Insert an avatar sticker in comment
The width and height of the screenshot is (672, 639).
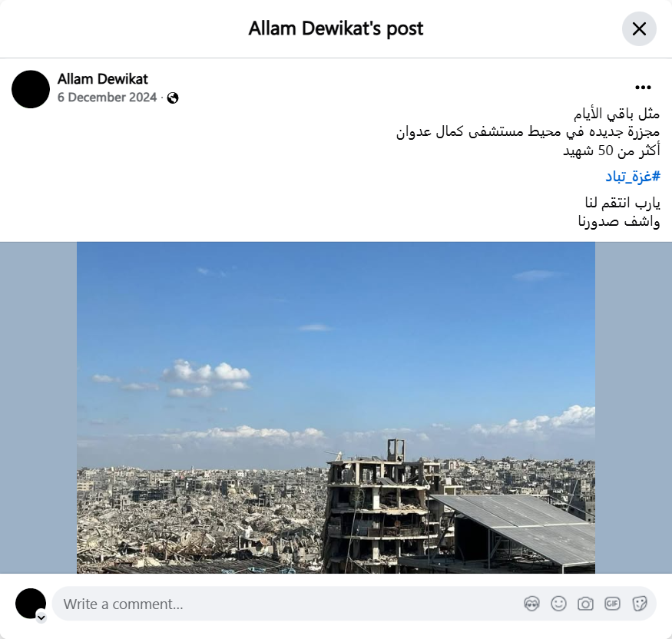[x=532, y=604]
